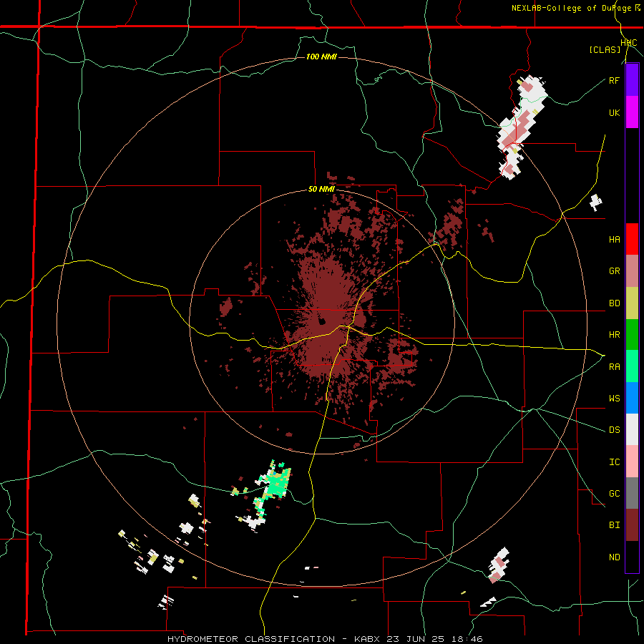Click the IC legend label text
The height and width of the screenshot is (644, 644).
tap(614, 462)
